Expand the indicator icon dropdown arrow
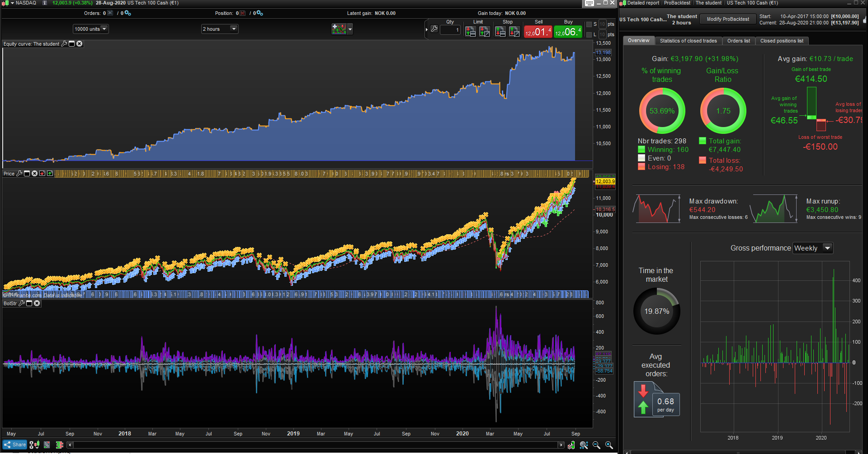The height and width of the screenshot is (454, 868). pos(350,29)
